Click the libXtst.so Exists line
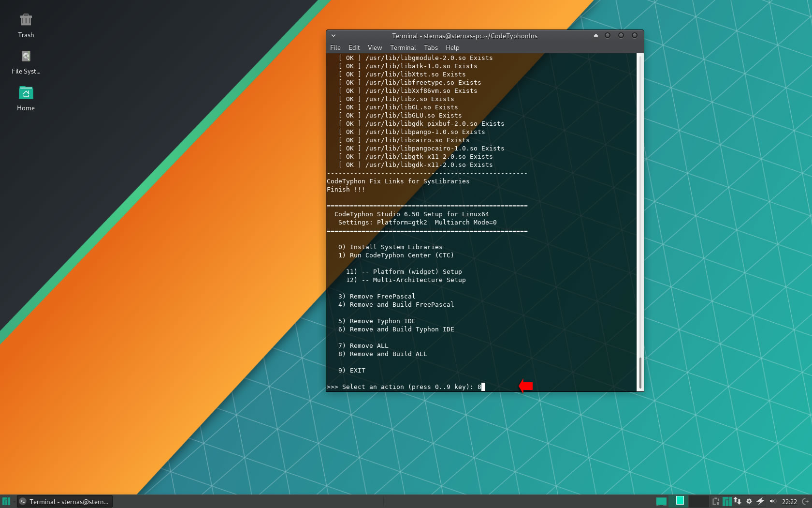This screenshot has width=812, height=508. click(402, 75)
